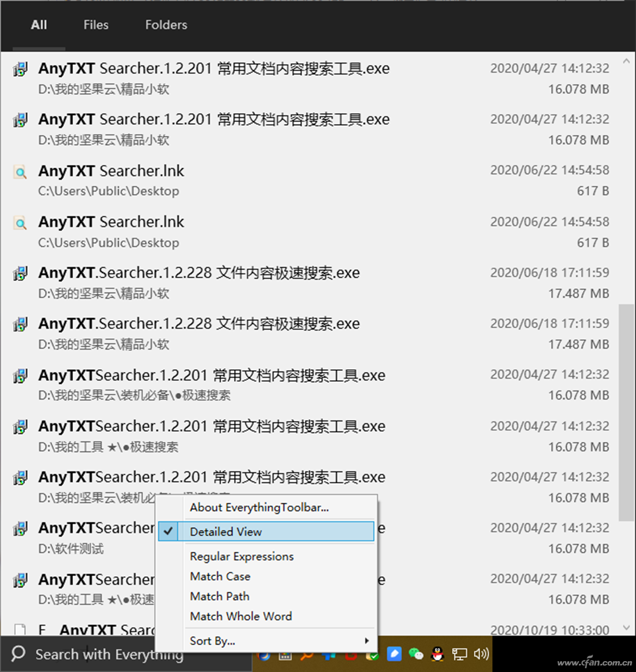This screenshot has width=636, height=672.
Task: Click file icon of the D:\软件测试 result
Action: [x=20, y=528]
